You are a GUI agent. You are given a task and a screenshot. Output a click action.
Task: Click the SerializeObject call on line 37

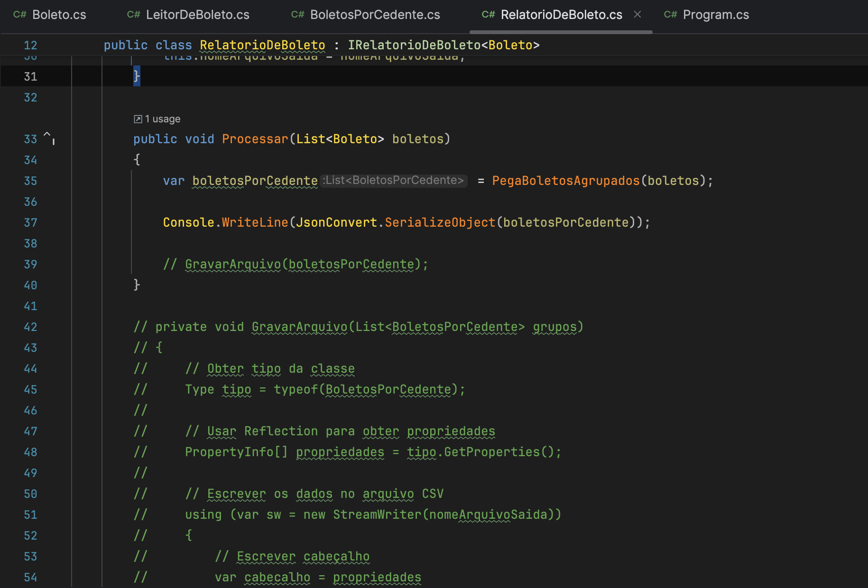pyautogui.click(x=440, y=222)
